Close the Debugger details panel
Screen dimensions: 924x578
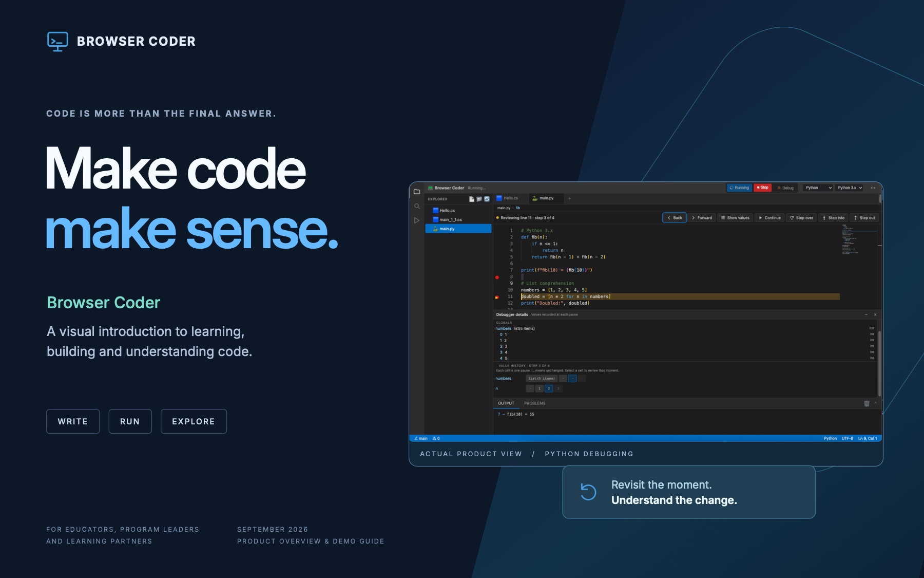point(875,314)
